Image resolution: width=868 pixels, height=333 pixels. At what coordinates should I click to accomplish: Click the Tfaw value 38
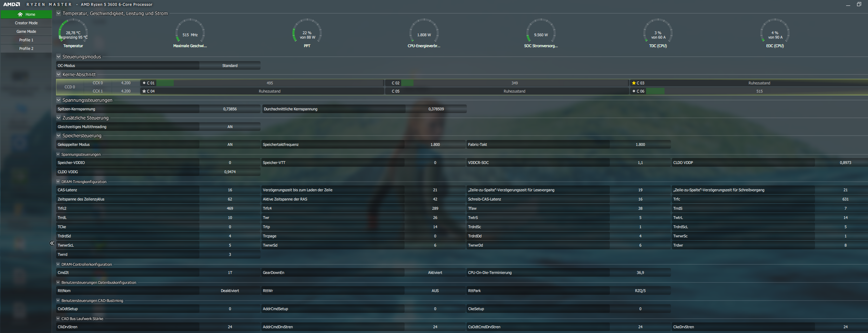(x=640, y=208)
